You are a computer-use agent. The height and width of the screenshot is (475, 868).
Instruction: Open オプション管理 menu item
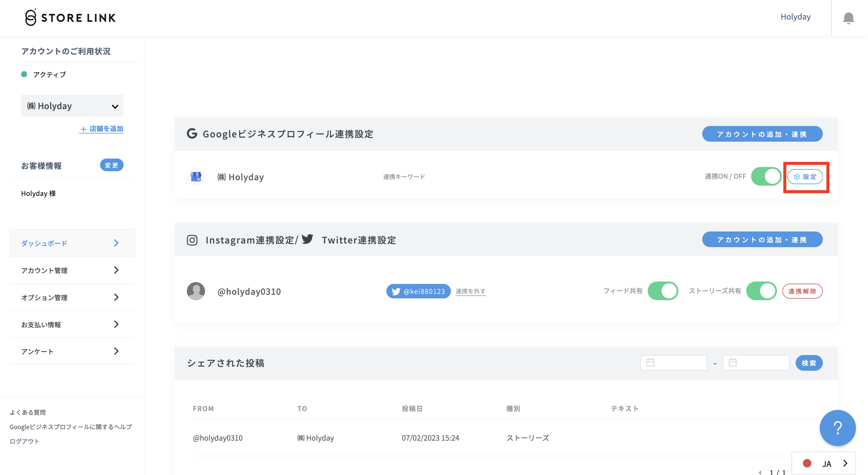72,297
